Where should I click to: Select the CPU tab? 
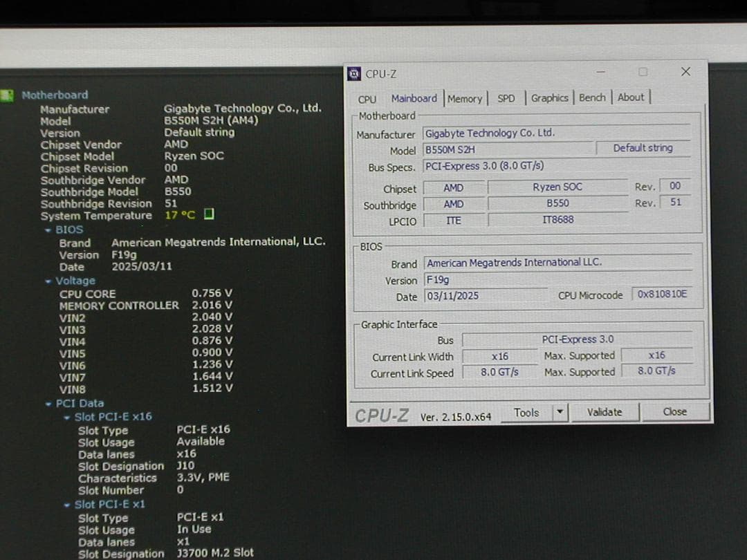[367, 99]
